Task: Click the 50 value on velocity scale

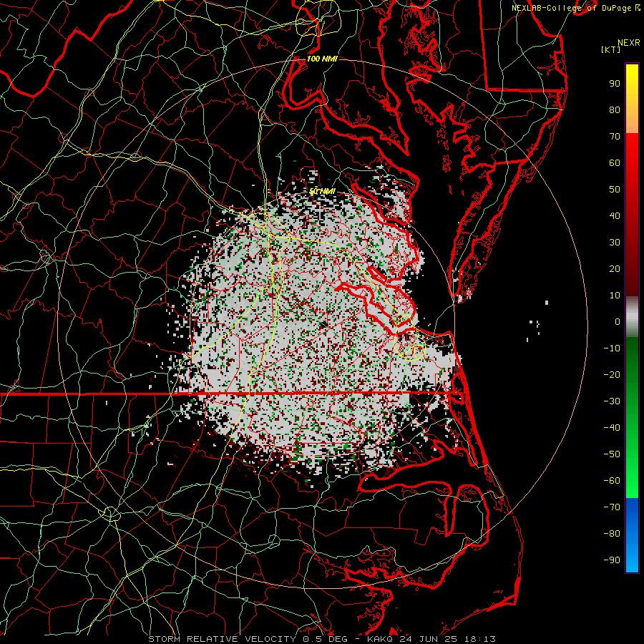Action: tap(615, 190)
